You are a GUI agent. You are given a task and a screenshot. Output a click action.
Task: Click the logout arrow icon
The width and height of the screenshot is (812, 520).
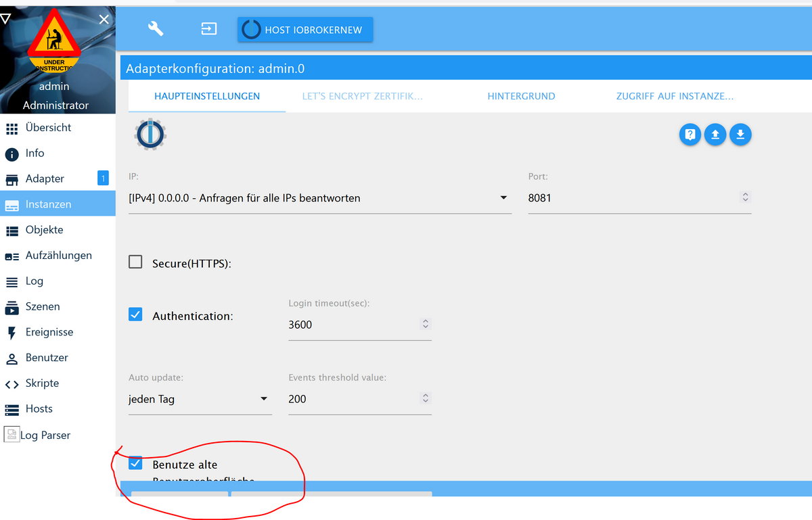(x=209, y=29)
